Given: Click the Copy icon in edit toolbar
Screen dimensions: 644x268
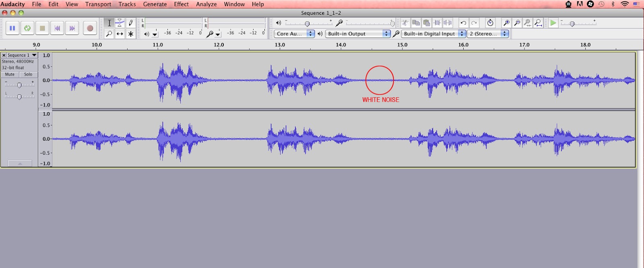Looking at the screenshot, I should point(416,23).
